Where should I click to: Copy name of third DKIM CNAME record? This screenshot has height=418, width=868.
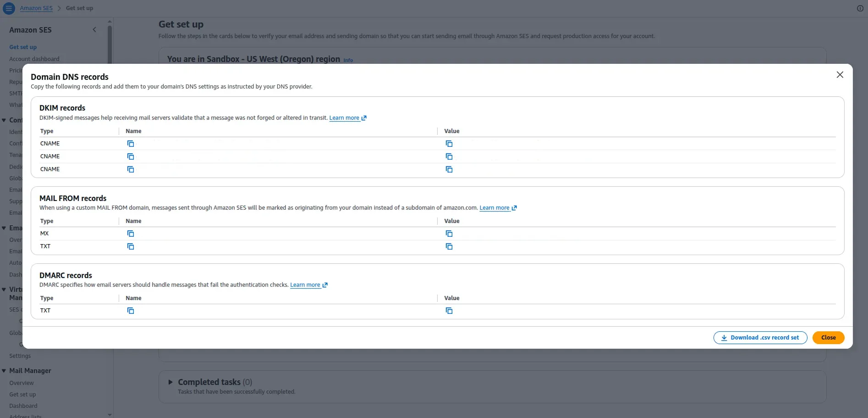pyautogui.click(x=131, y=169)
